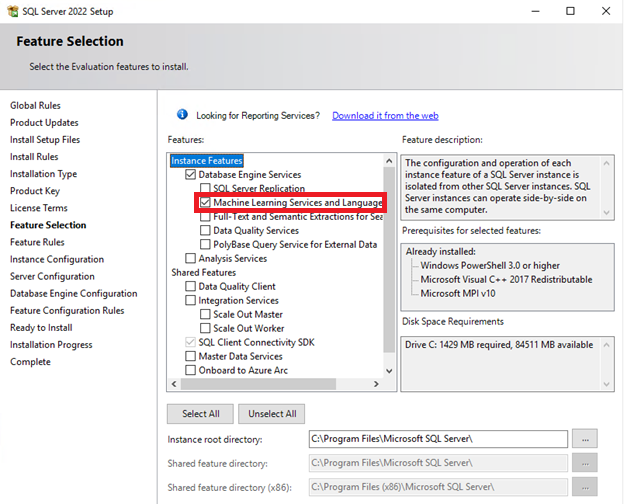
Task: Select the Microsoft MPI v10 prerequisite
Action: (x=458, y=293)
